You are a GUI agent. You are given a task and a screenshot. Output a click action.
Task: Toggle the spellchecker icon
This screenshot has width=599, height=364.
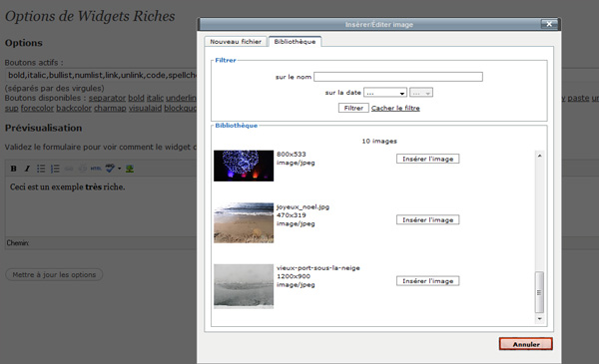coord(110,169)
